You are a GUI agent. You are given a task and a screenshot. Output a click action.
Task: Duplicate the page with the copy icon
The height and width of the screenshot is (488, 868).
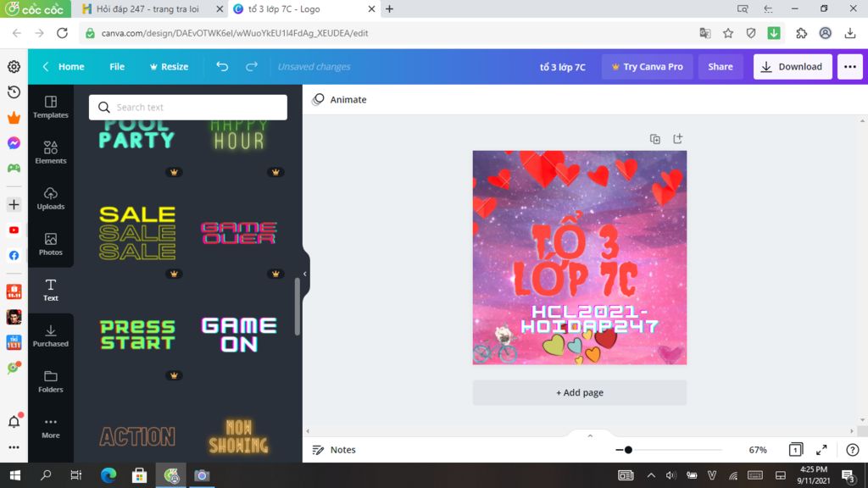coord(655,139)
